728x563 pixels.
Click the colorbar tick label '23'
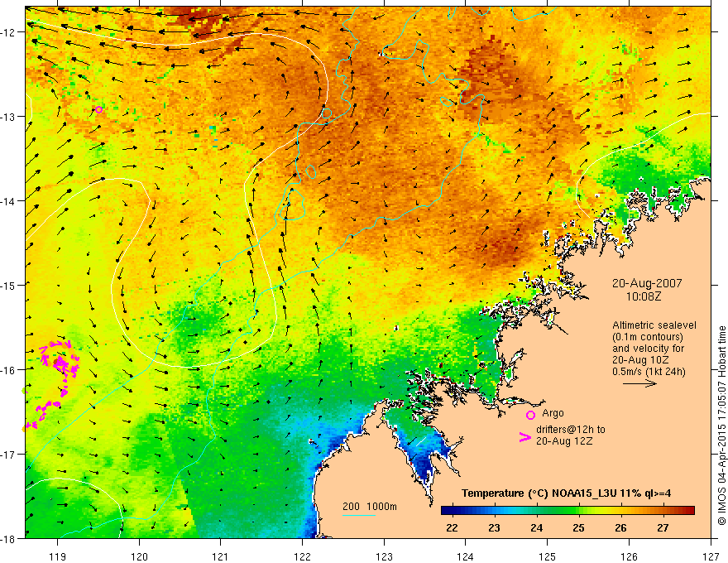[x=495, y=528]
